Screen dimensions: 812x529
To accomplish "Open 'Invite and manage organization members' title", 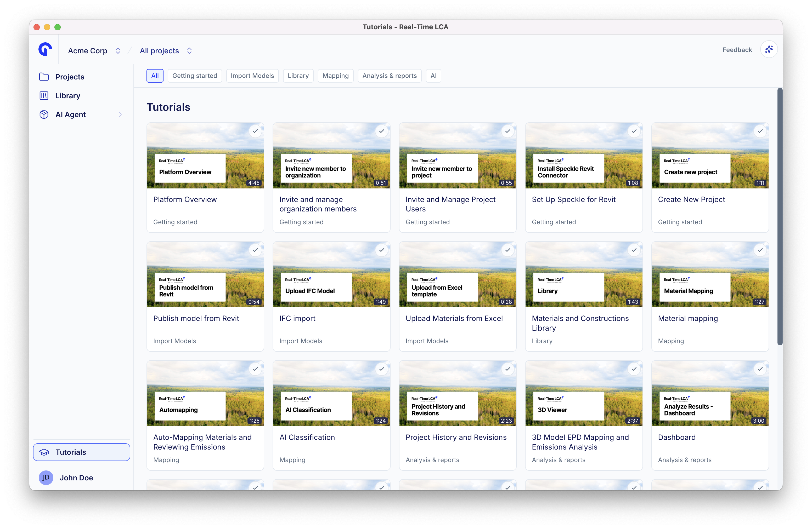I will pos(318,204).
